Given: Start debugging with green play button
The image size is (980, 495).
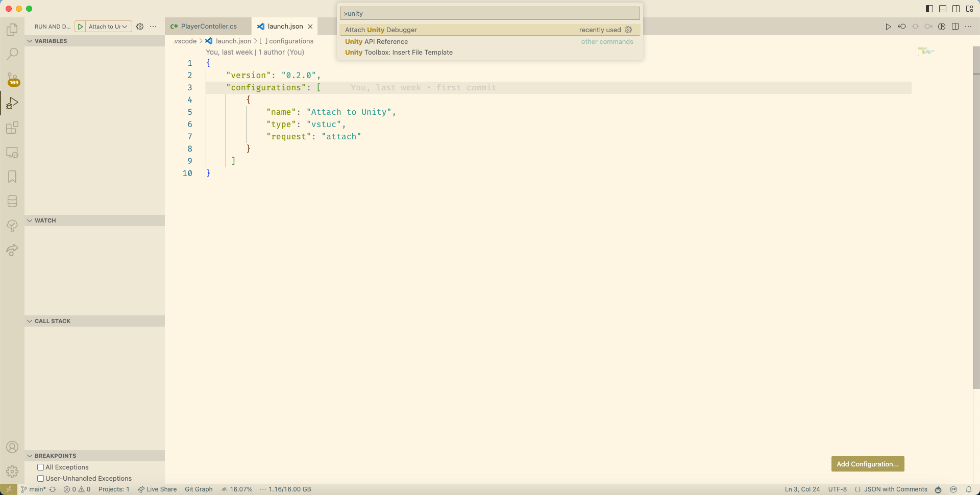Looking at the screenshot, I should point(81,27).
